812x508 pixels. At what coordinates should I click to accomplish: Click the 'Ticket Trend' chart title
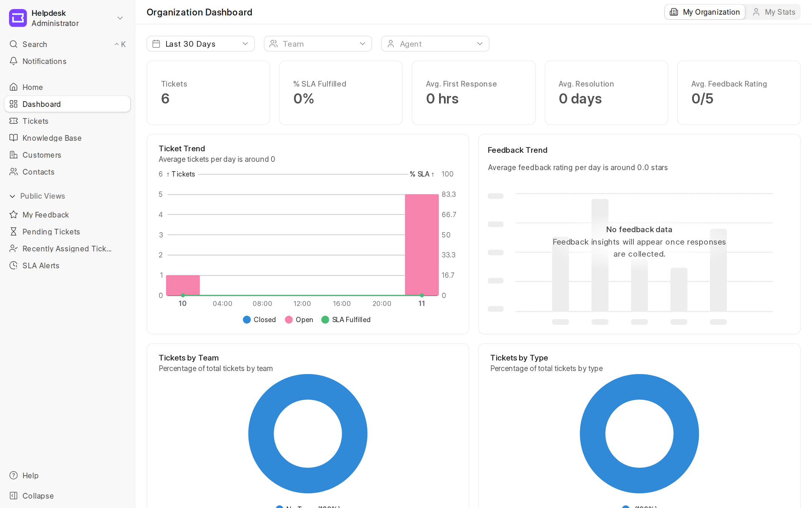click(x=182, y=149)
